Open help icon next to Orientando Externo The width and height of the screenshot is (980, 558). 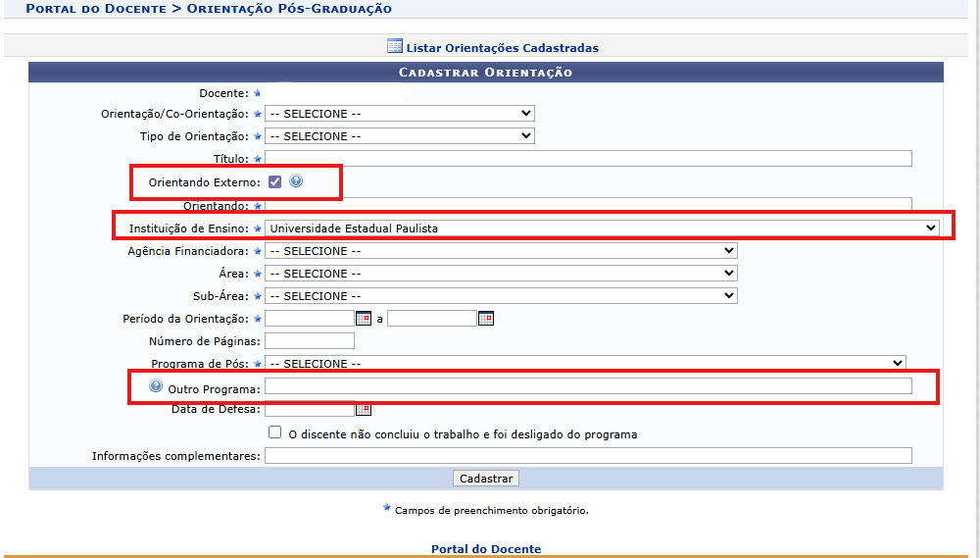tap(296, 180)
